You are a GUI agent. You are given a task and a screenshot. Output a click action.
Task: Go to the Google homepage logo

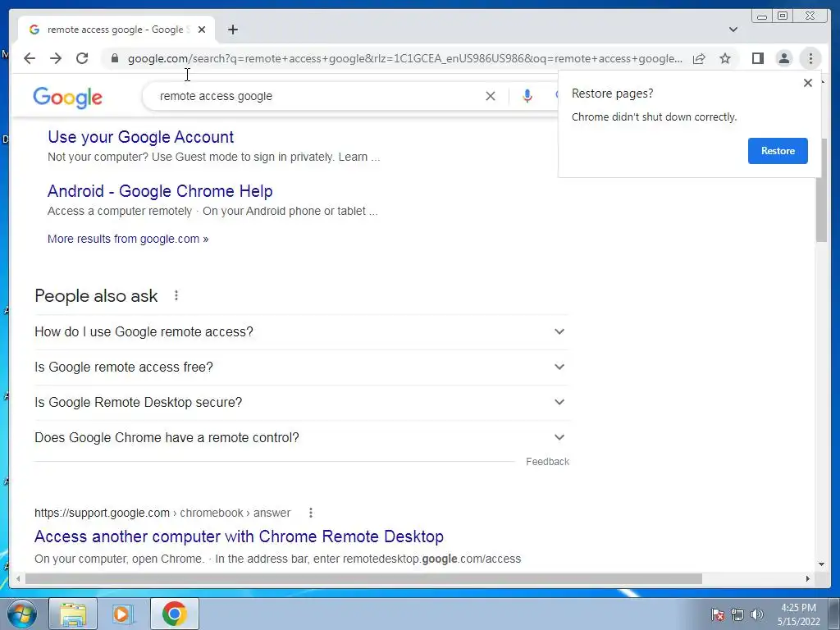pos(67,98)
